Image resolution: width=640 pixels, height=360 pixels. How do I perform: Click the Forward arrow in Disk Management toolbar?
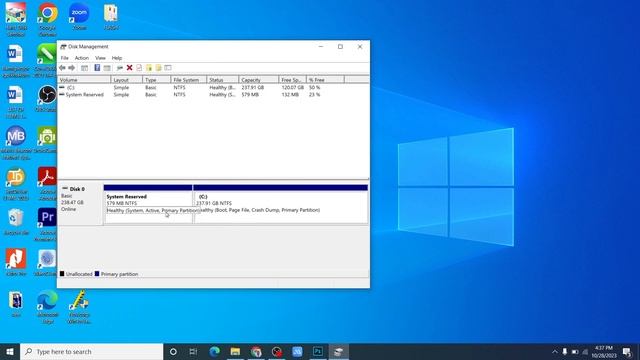click(71, 68)
